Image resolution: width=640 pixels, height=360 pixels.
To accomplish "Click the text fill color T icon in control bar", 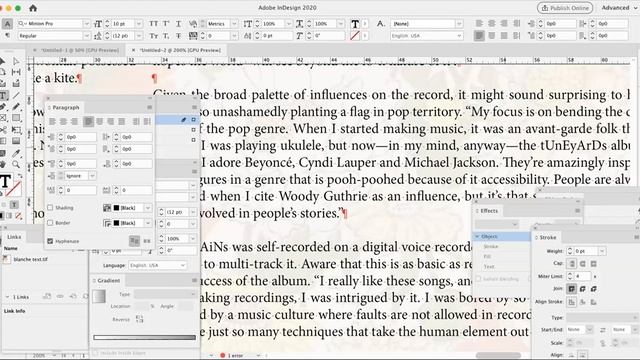I will 355,24.
